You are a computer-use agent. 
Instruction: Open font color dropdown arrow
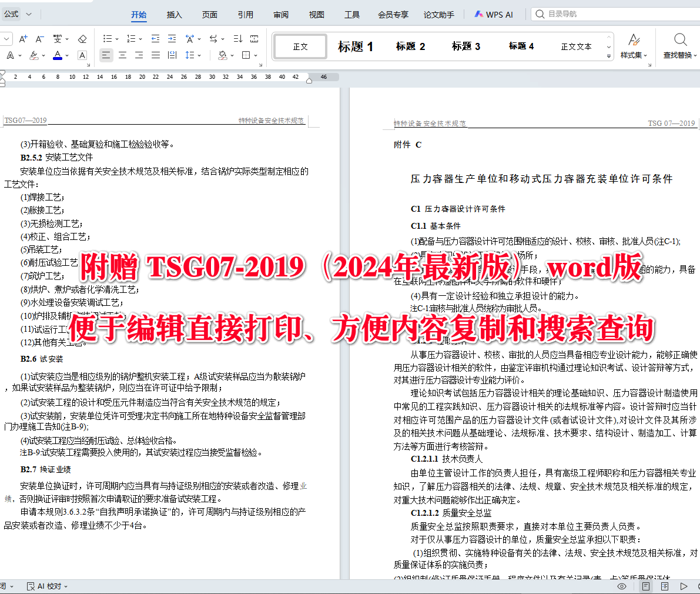pyautogui.click(x=67, y=56)
